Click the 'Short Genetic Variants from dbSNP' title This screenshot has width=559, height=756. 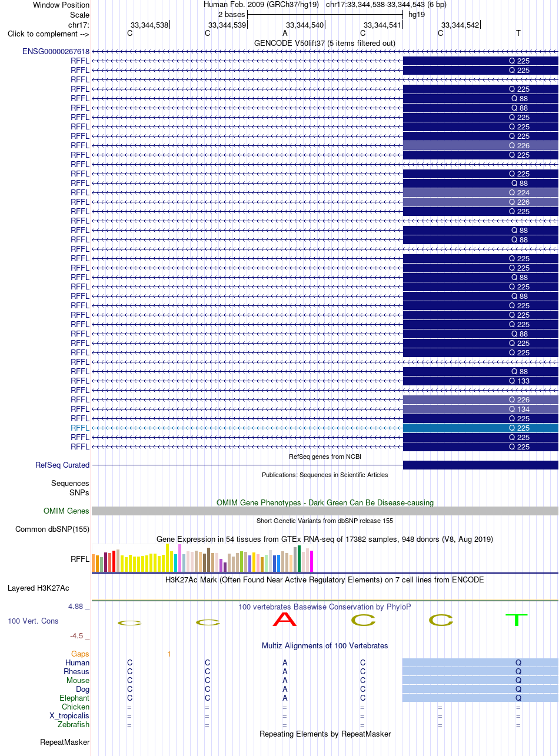coord(325,521)
